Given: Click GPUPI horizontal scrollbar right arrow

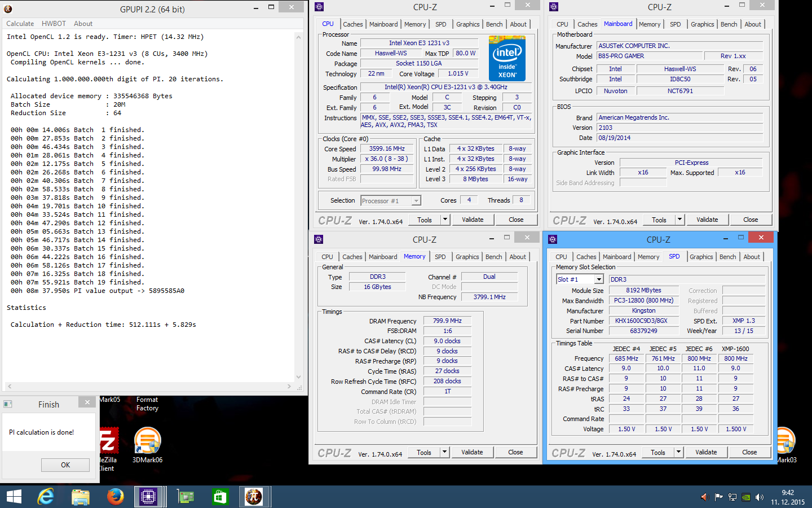Looking at the screenshot, I should point(289,387).
